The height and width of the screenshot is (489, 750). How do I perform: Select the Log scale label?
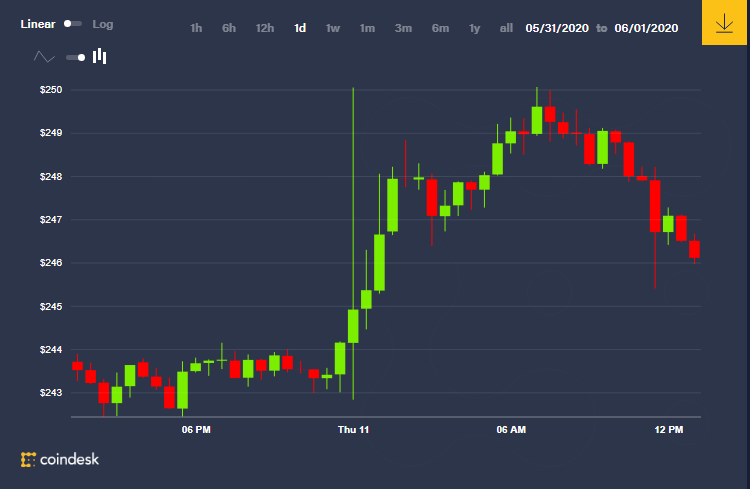click(x=103, y=24)
